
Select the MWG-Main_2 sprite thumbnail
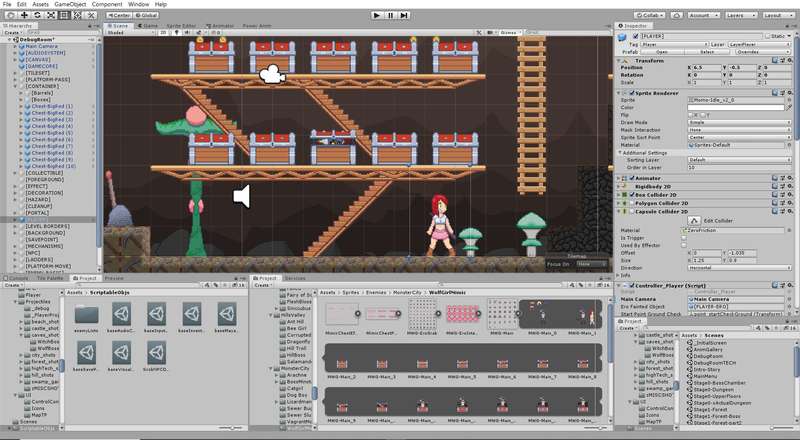point(342,366)
